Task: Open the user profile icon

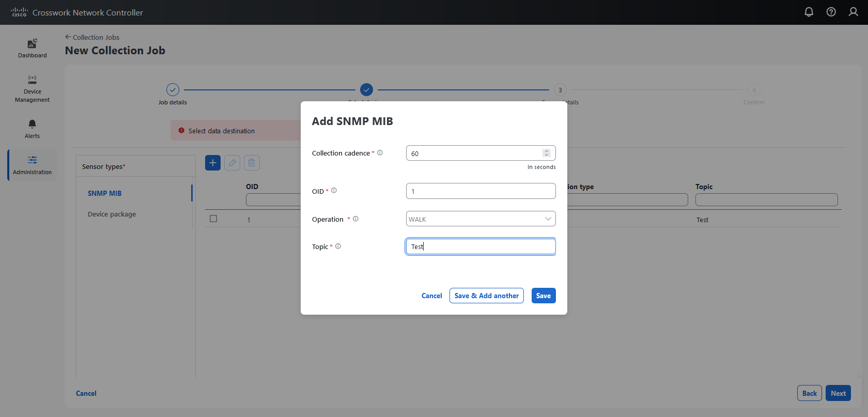Action: [x=854, y=12]
